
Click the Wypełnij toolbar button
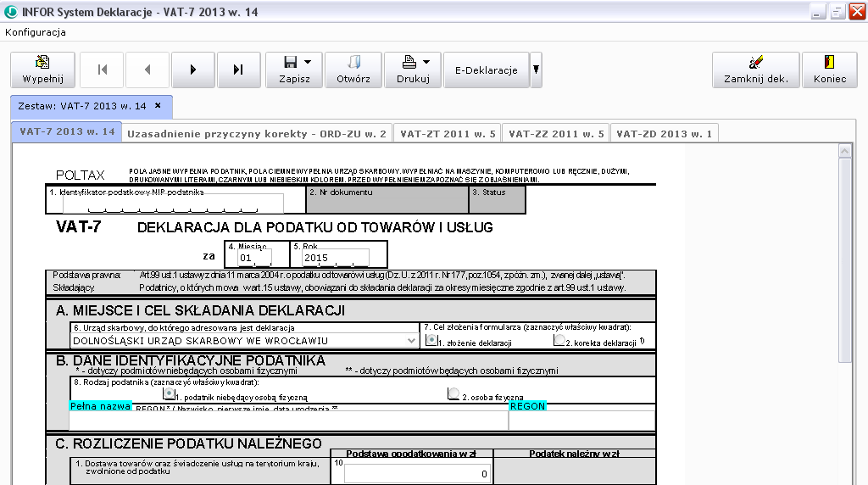click(42, 70)
